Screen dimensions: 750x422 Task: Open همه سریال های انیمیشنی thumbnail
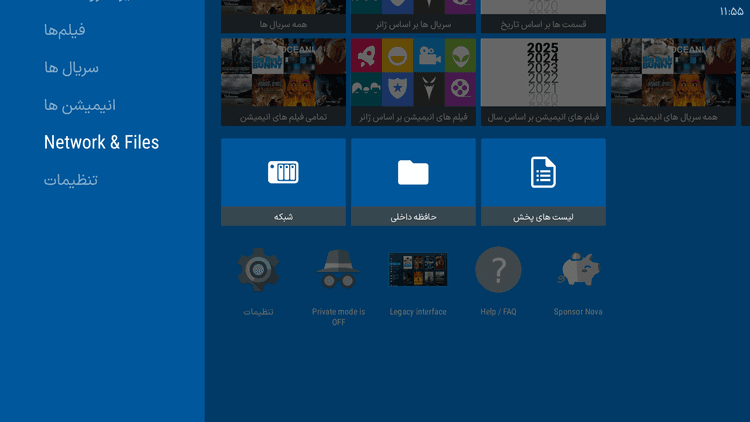[673, 82]
